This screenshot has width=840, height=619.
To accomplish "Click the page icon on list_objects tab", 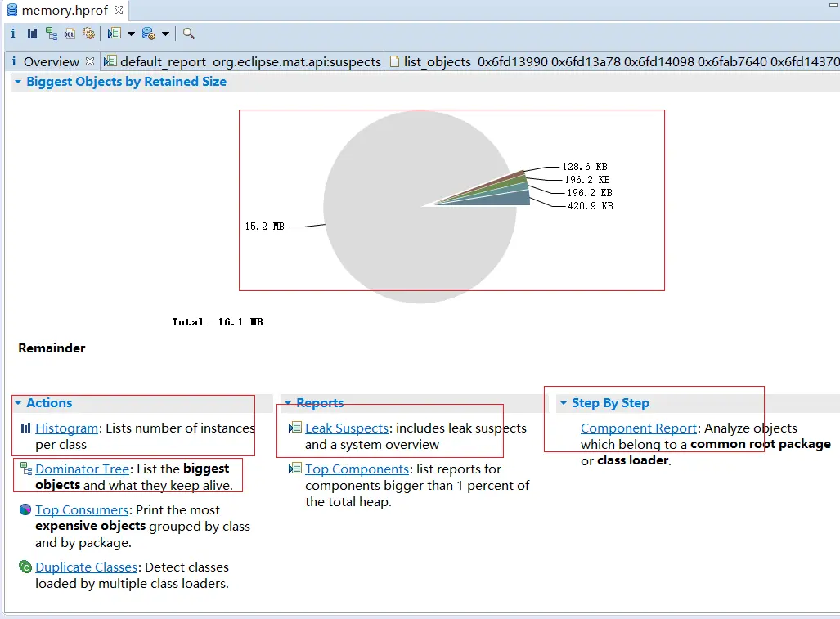I will pos(395,61).
